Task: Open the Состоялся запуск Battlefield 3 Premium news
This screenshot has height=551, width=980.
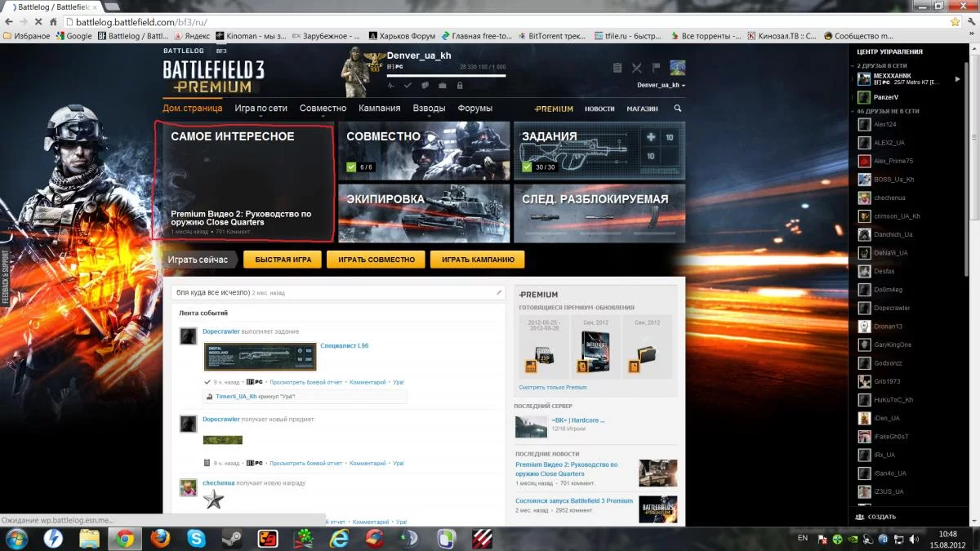Action: [x=574, y=501]
